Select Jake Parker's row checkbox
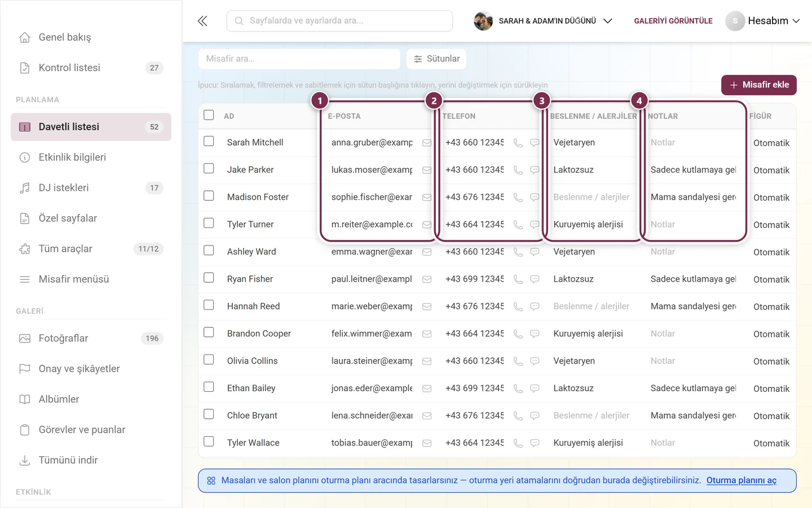 [209, 168]
